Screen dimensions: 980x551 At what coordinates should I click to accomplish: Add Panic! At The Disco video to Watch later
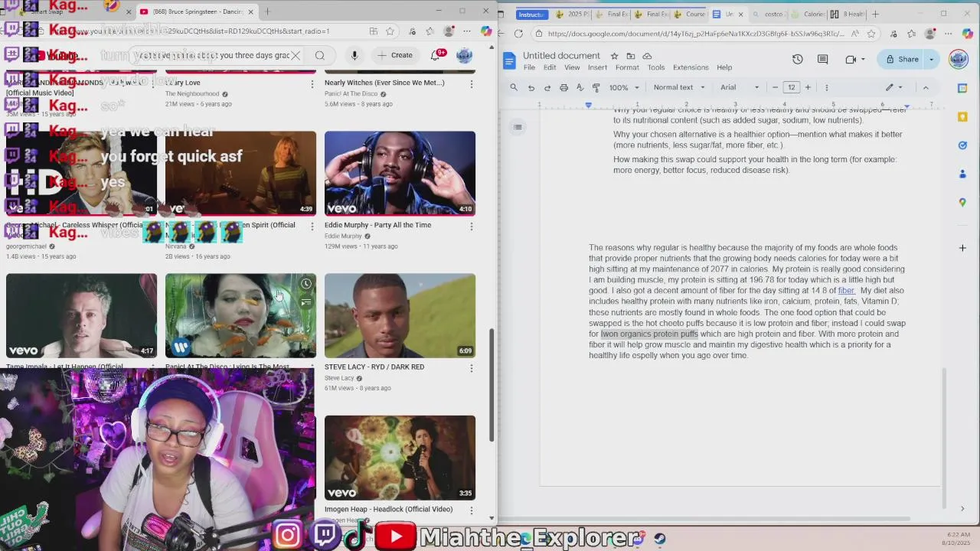pos(305,284)
